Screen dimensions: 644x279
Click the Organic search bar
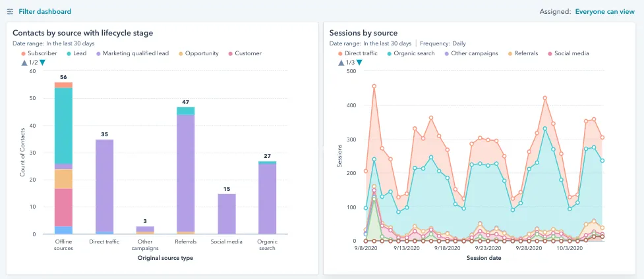268,199
